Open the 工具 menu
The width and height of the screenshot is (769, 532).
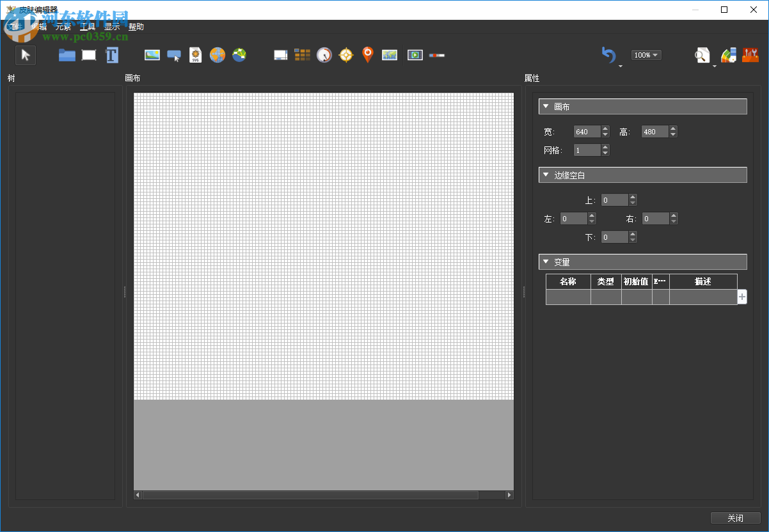88,27
